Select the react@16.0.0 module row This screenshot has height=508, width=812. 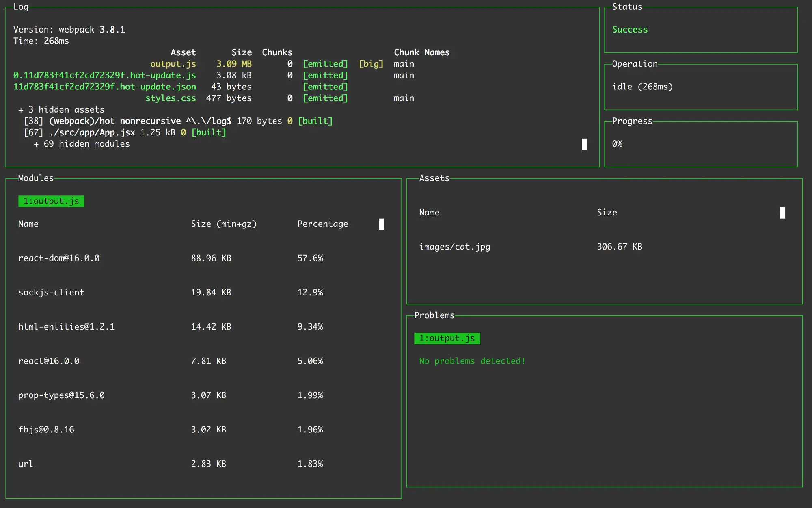coord(49,361)
